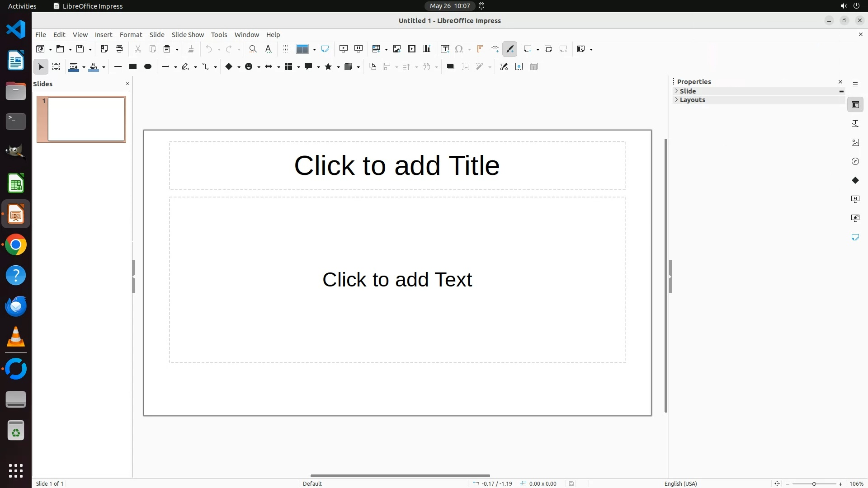
Task: Toggle the Show Draw Functions button
Action: (x=510, y=49)
